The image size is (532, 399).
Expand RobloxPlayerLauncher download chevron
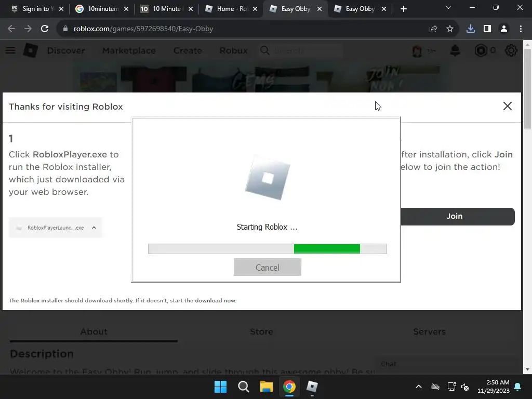pyautogui.click(x=94, y=228)
